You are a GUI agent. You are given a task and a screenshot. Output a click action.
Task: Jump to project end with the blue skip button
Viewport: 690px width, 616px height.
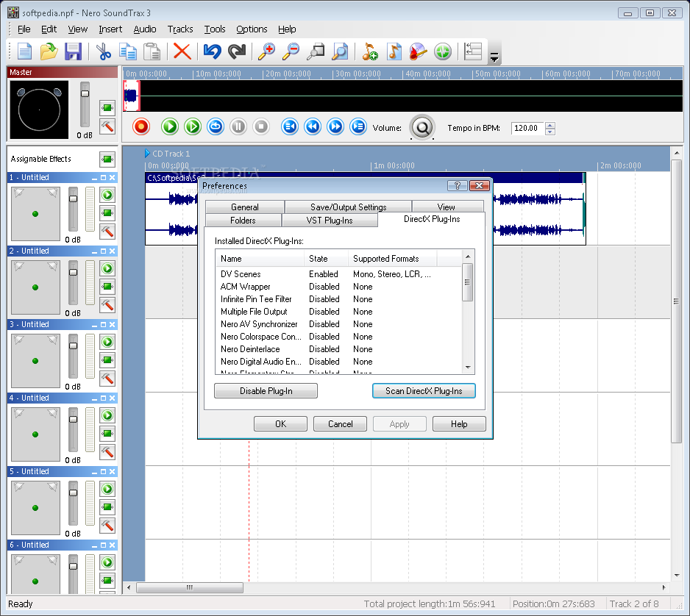(x=358, y=126)
